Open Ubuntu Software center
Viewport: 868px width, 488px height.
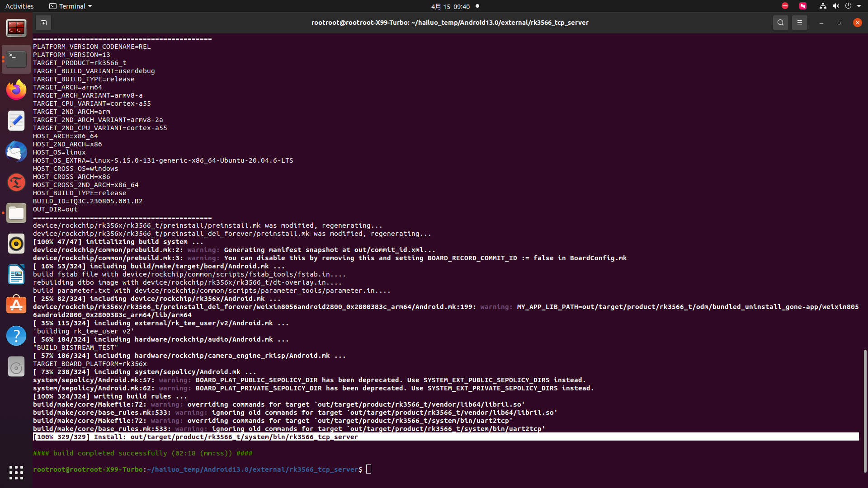pyautogui.click(x=16, y=305)
